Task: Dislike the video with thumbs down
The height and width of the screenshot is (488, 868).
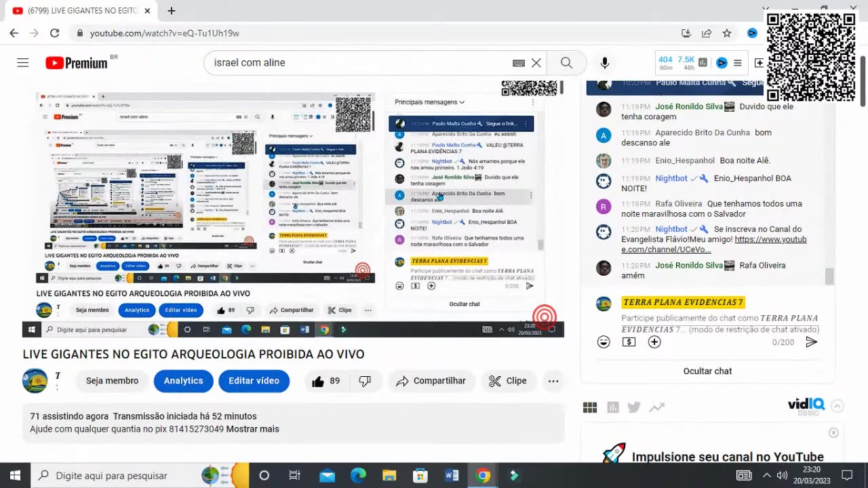Action: 365,381
